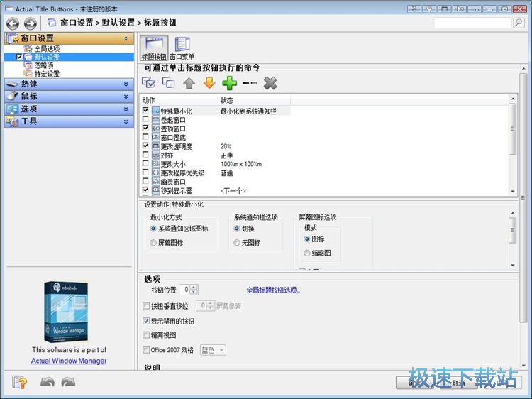Open help icon at bottom left
The image size is (532, 399).
click(19, 382)
